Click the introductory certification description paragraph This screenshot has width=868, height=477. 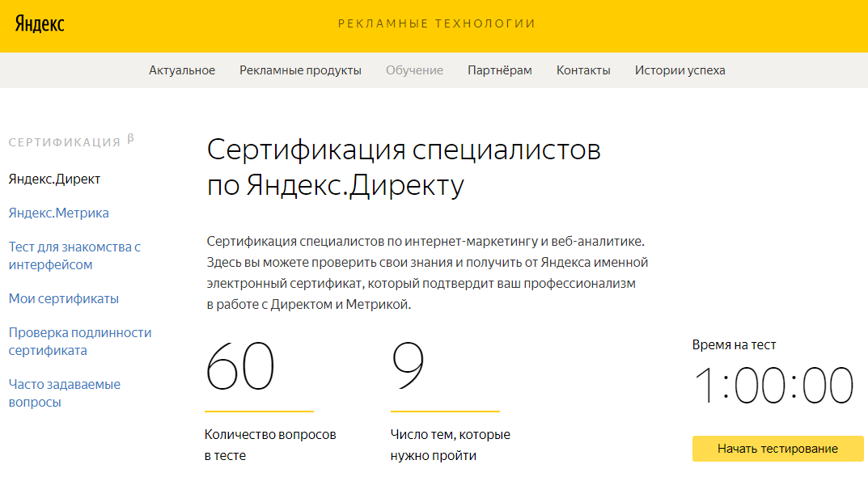(427, 272)
